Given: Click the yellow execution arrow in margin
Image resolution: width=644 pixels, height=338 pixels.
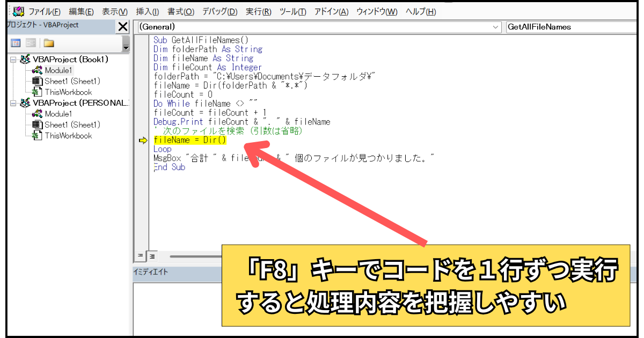Looking at the screenshot, I should pos(143,141).
